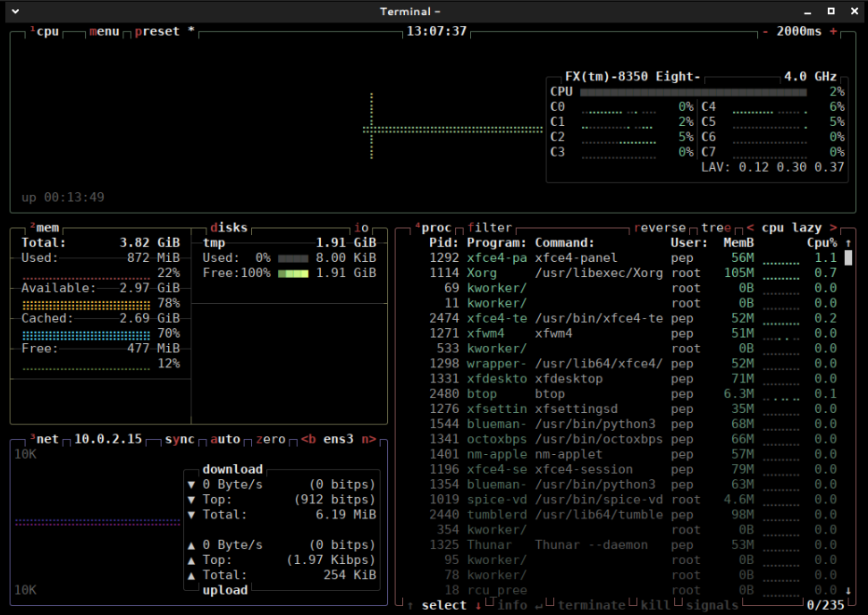The width and height of the screenshot is (868, 615).
Task: Increase update interval with the plus sign
Action: [833, 31]
